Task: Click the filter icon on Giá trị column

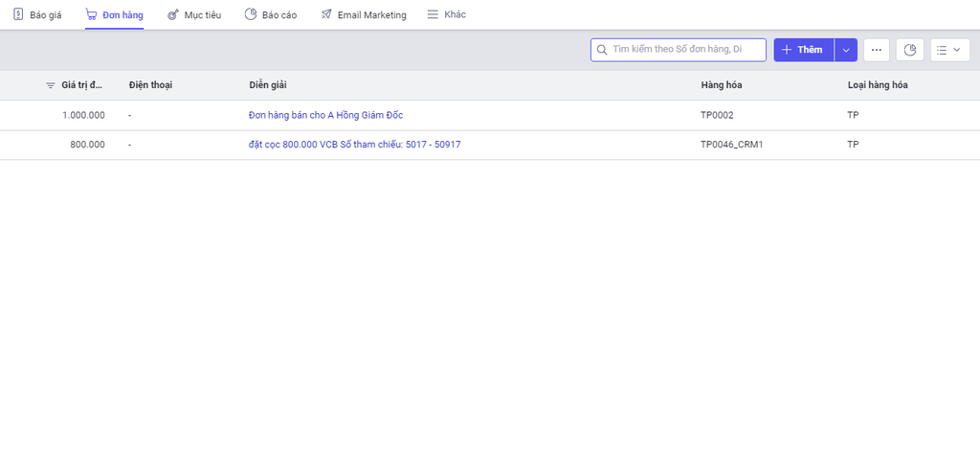Action: coord(51,85)
